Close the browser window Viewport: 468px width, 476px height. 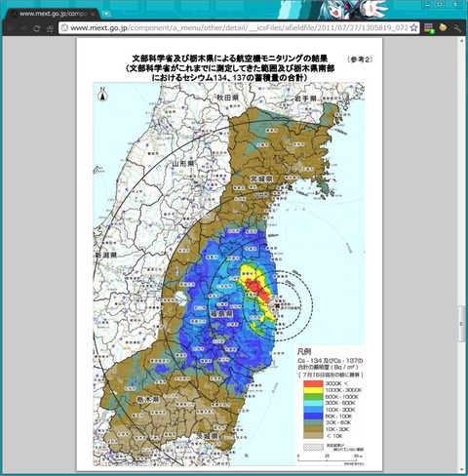point(455,5)
